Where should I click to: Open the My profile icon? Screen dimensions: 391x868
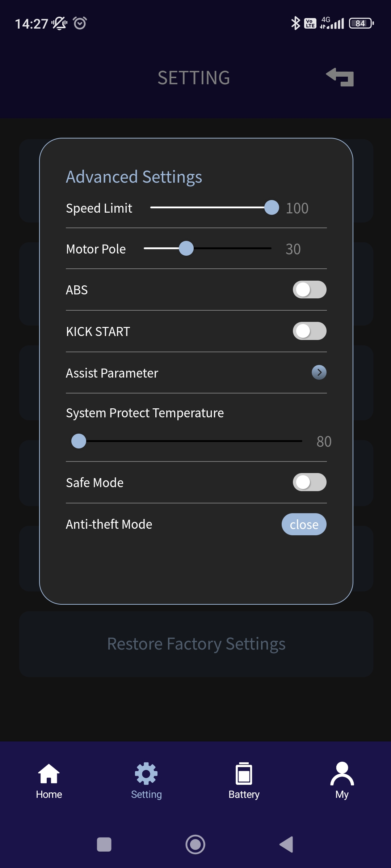tap(342, 774)
